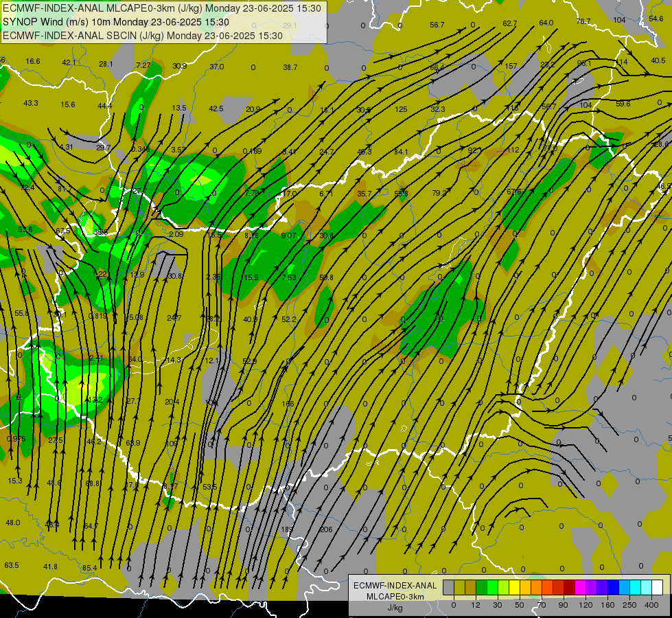672x618 pixels.
Task: Select the pure yellow legend swatch
Action: pyautogui.click(x=515, y=587)
